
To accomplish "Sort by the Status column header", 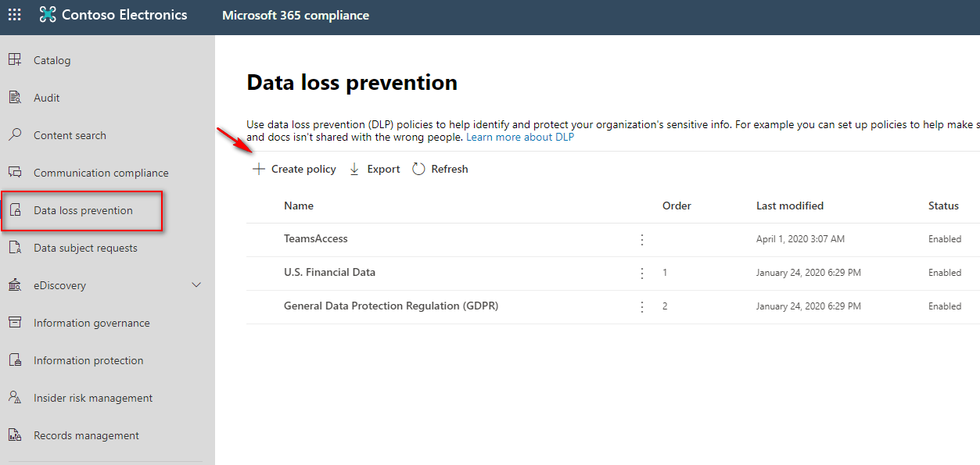I will pos(943,206).
